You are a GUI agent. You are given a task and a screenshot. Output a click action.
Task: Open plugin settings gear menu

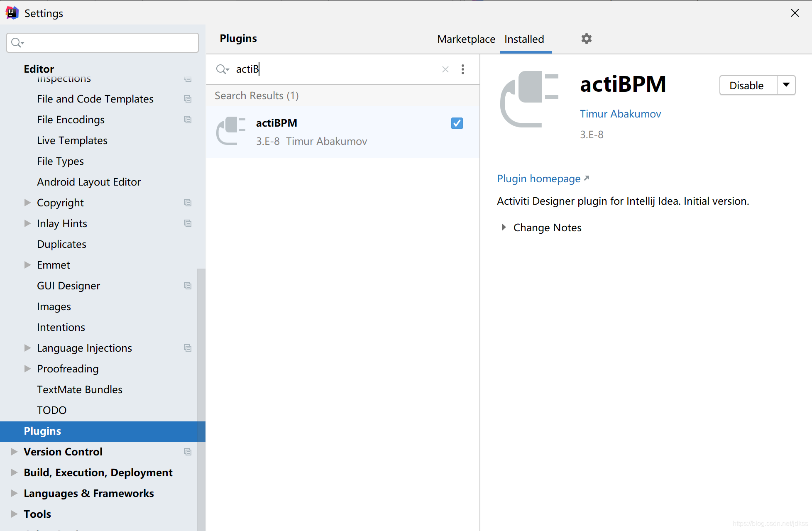pyautogui.click(x=586, y=39)
